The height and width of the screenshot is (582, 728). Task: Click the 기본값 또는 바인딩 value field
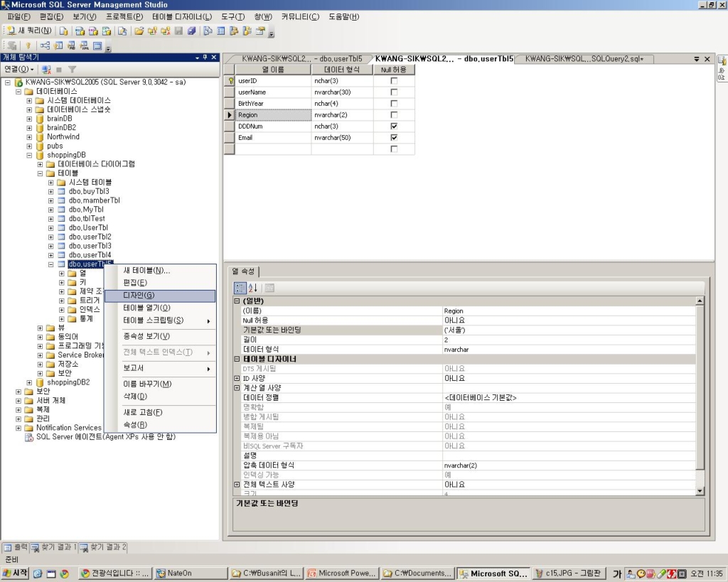pos(569,330)
